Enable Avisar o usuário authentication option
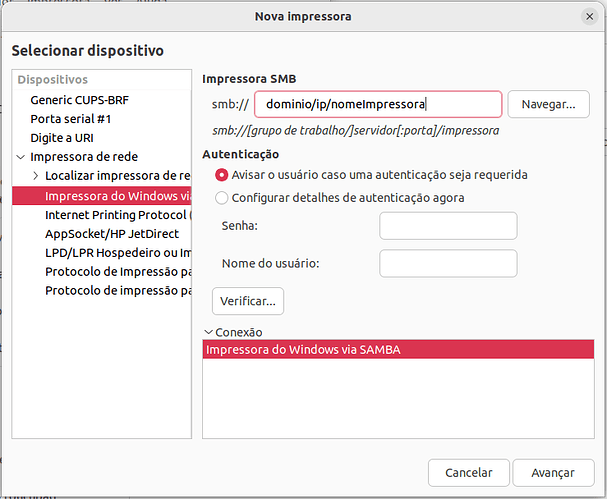607x499 pixels. [222, 174]
